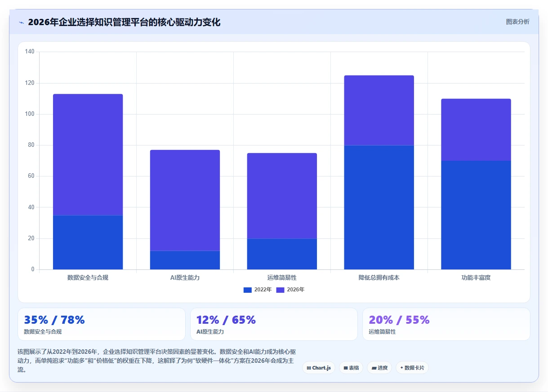Click the 2022 segment of the 数据安全与合规 bar

click(88, 242)
